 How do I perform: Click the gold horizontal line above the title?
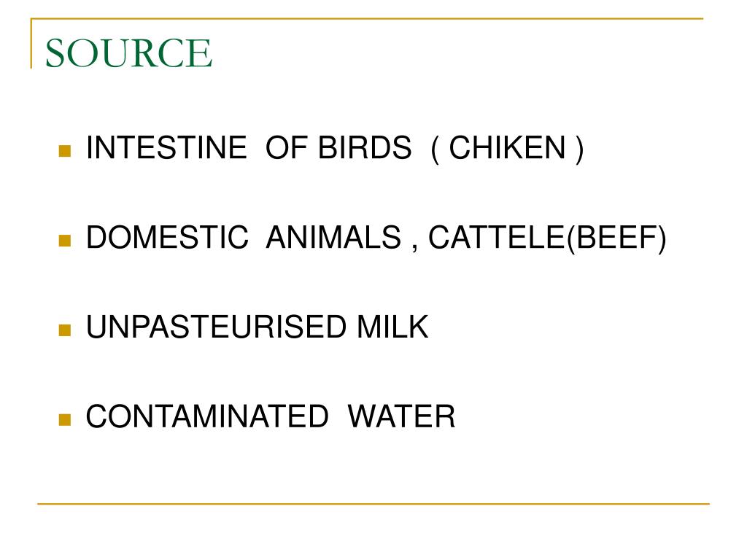click(x=365, y=19)
